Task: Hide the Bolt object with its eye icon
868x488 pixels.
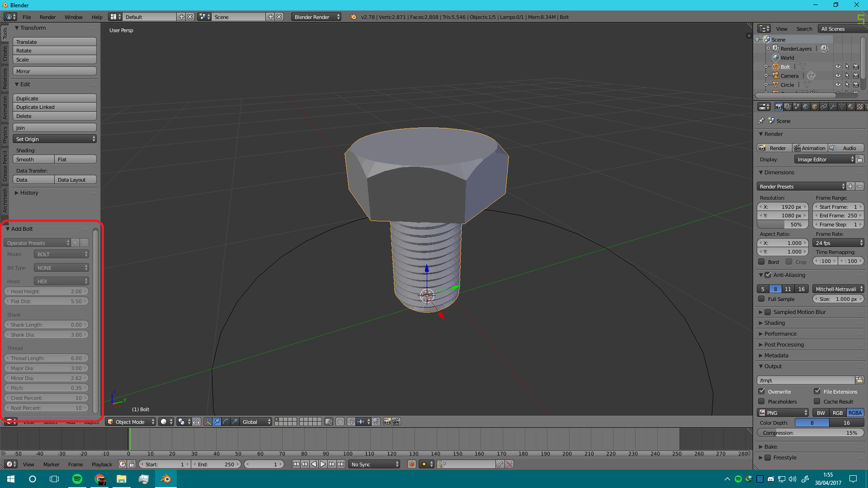Action: pyautogui.click(x=838, y=66)
